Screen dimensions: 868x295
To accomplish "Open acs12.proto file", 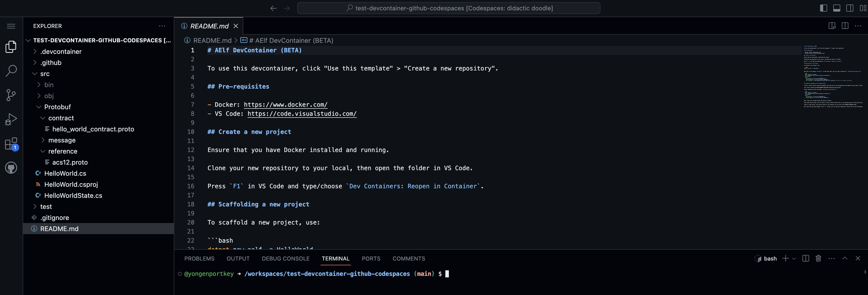I will (x=98, y=162).
